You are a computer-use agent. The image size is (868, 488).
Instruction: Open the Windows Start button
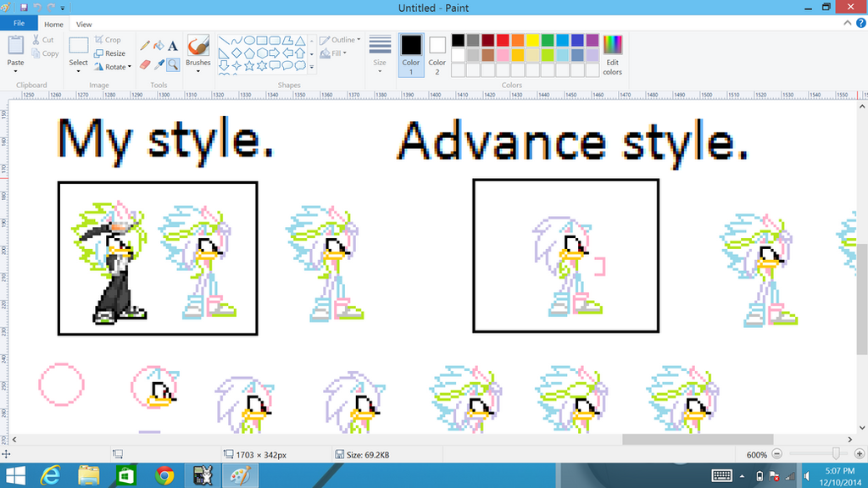pos(15,475)
